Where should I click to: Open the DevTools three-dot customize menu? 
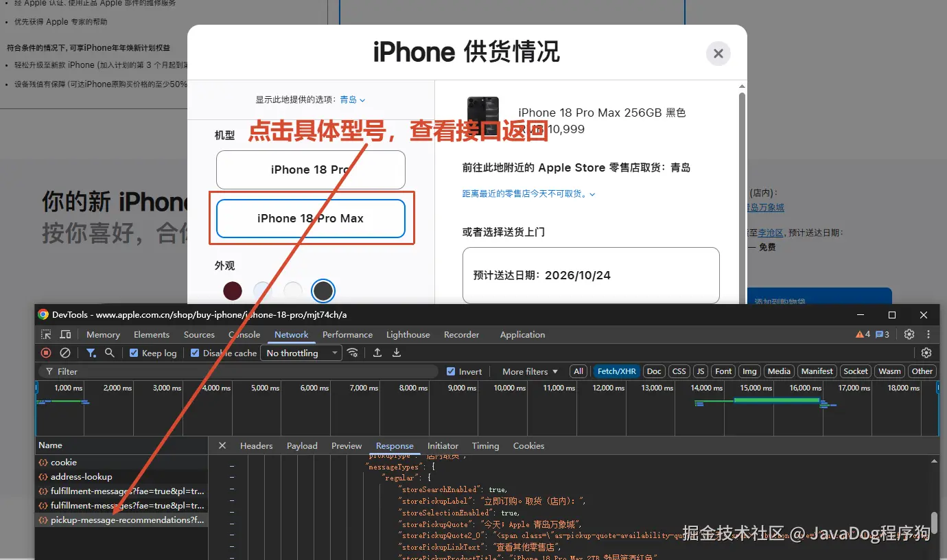click(929, 335)
